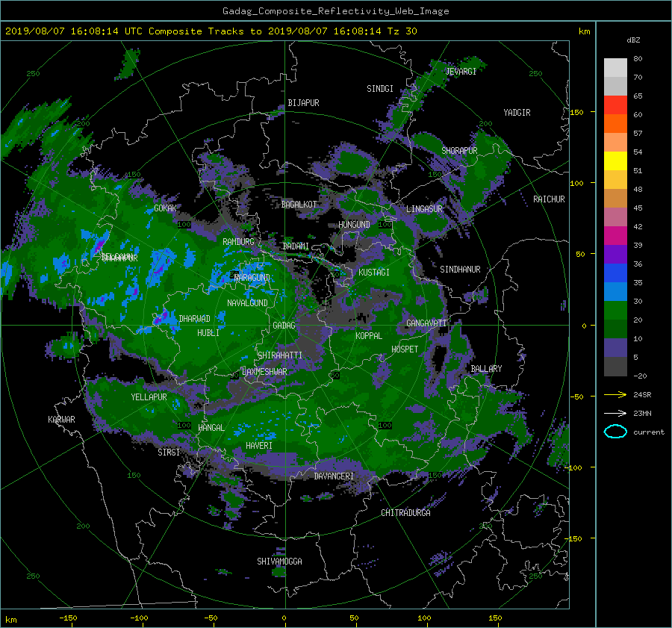Click the RAICHUR city label
The image size is (672, 628).
coord(549,199)
